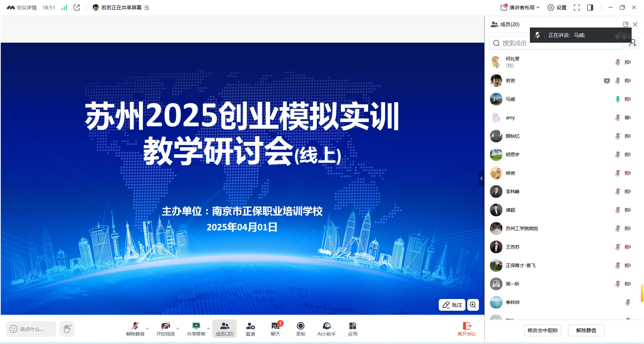Screen dimensions: 644x344
Task: Select the 成员(20) toolbar item
Action: tap(225, 328)
